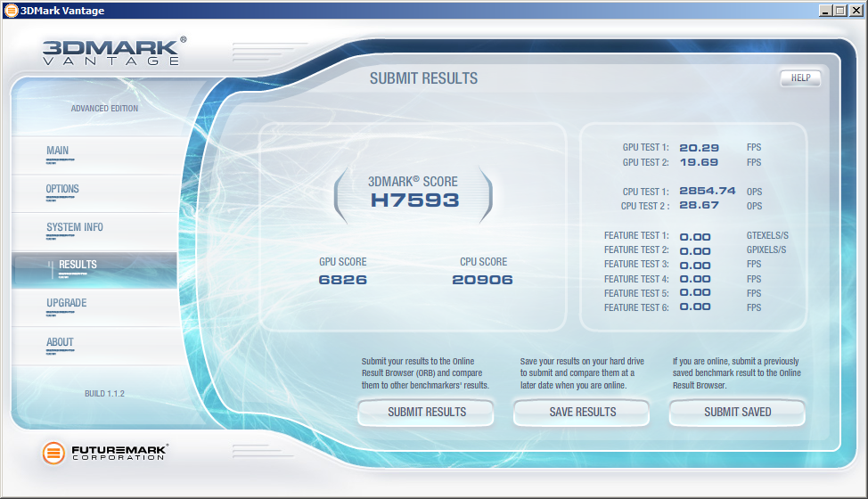Minimize the 3DMark Vantage window

coord(825,10)
